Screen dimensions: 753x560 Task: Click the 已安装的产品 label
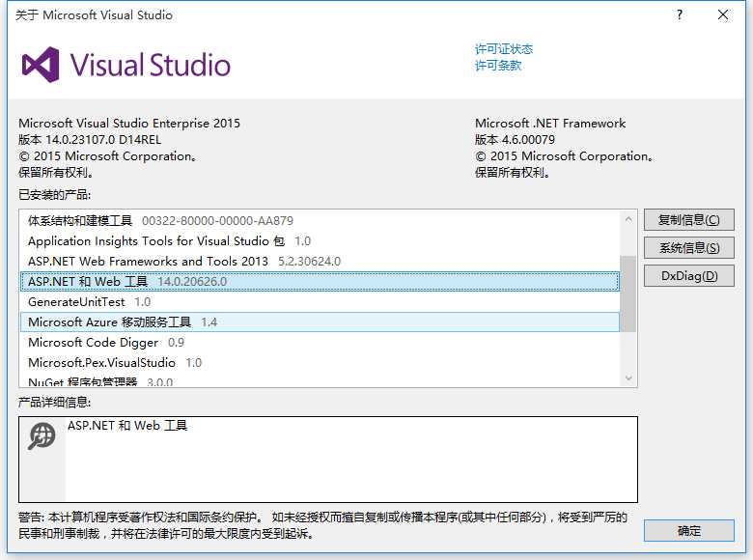(x=54, y=194)
